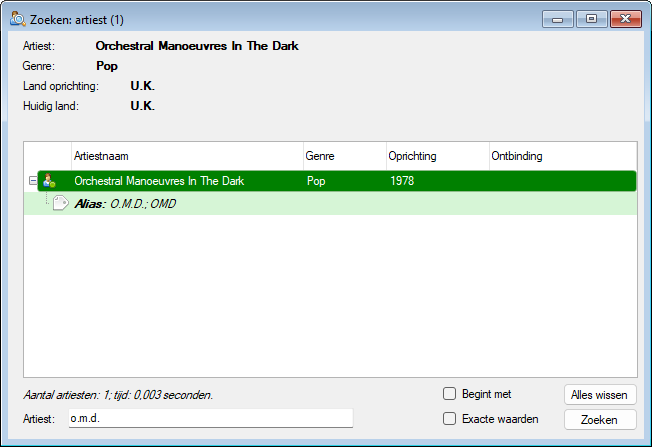Click the Land oprichting U.K. value

(x=143, y=86)
